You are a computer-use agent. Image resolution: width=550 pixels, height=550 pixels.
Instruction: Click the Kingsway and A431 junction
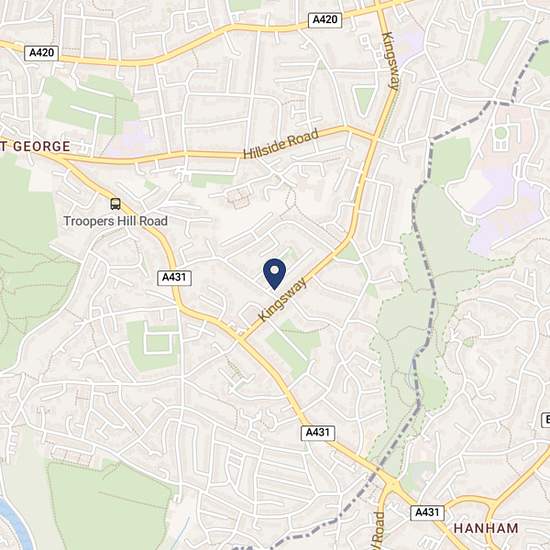click(x=241, y=339)
